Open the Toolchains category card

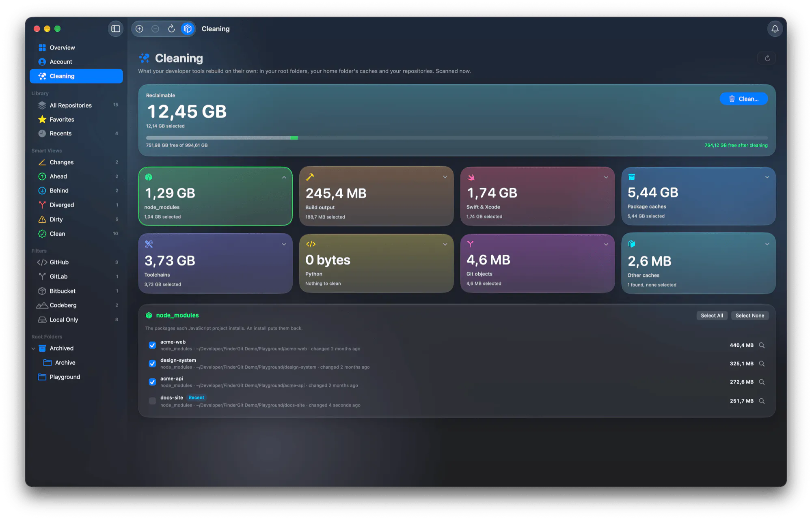(x=215, y=263)
